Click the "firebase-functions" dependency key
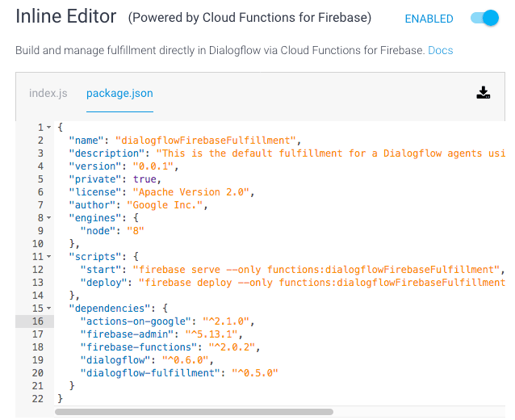 coord(139,347)
